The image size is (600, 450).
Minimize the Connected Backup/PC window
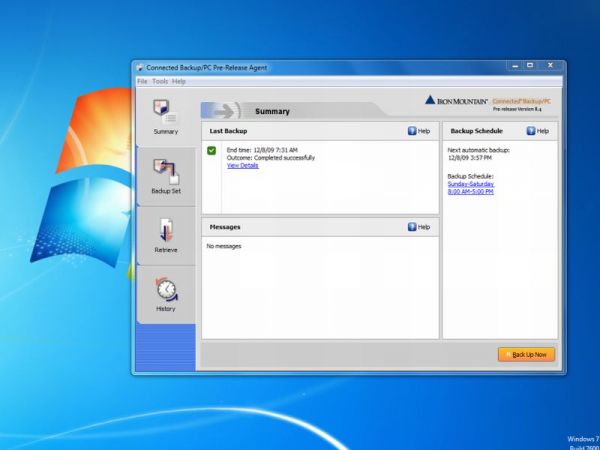[x=515, y=66]
